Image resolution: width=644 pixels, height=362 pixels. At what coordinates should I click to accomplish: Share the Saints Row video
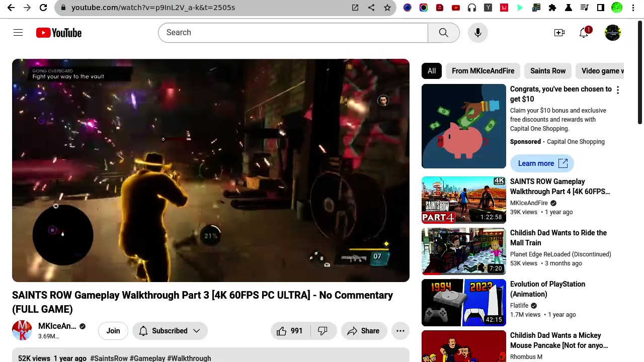(x=364, y=331)
